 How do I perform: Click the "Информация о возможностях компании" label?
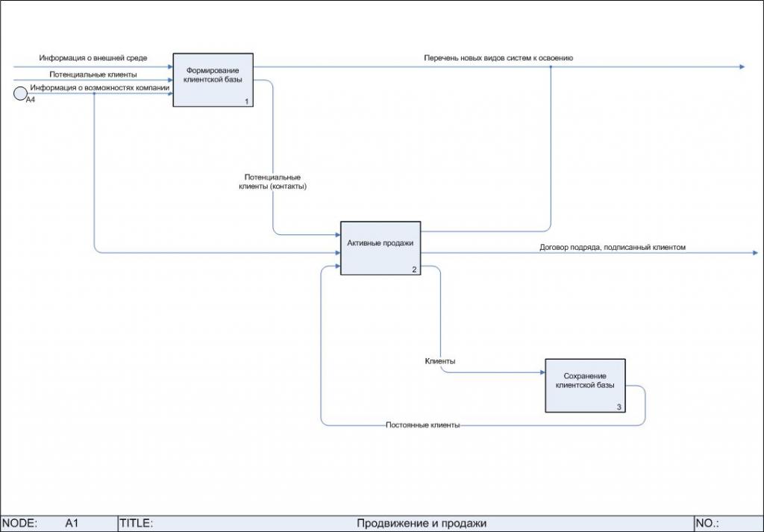[x=100, y=88]
